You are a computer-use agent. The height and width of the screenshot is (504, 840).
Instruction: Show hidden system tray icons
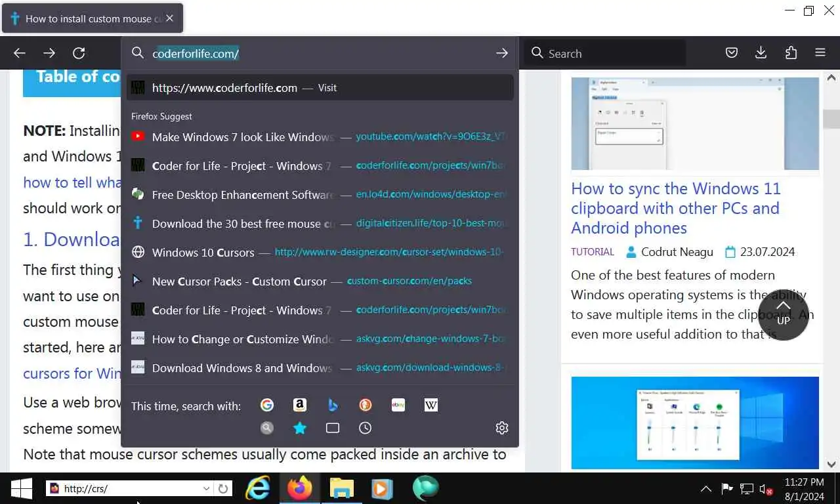coord(706,489)
